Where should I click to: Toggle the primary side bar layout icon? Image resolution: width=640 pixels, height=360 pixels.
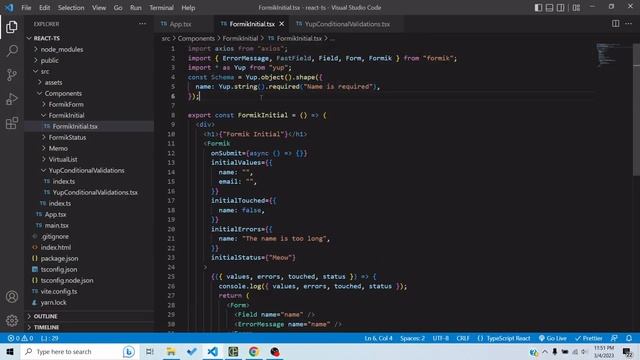pos(538,8)
